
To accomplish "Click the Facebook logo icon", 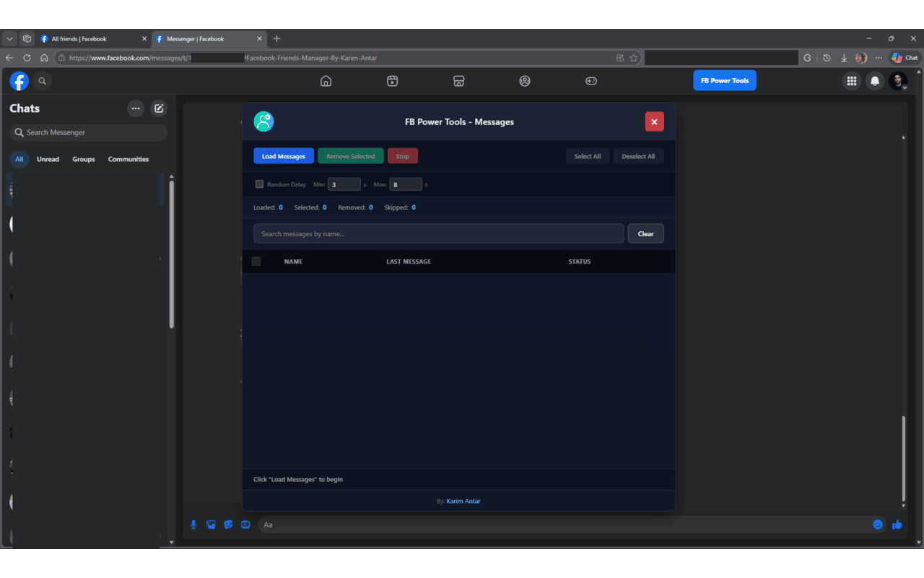I will click(19, 81).
